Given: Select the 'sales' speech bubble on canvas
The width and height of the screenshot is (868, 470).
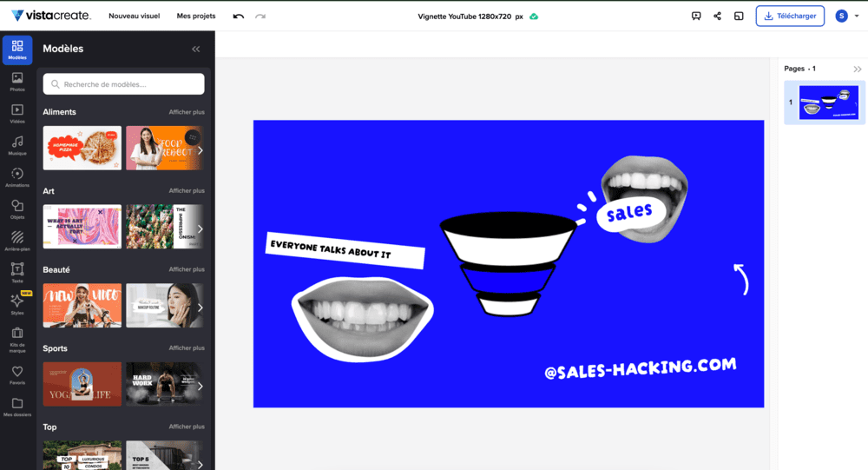Looking at the screenshot, I should [x=629, y=212].
